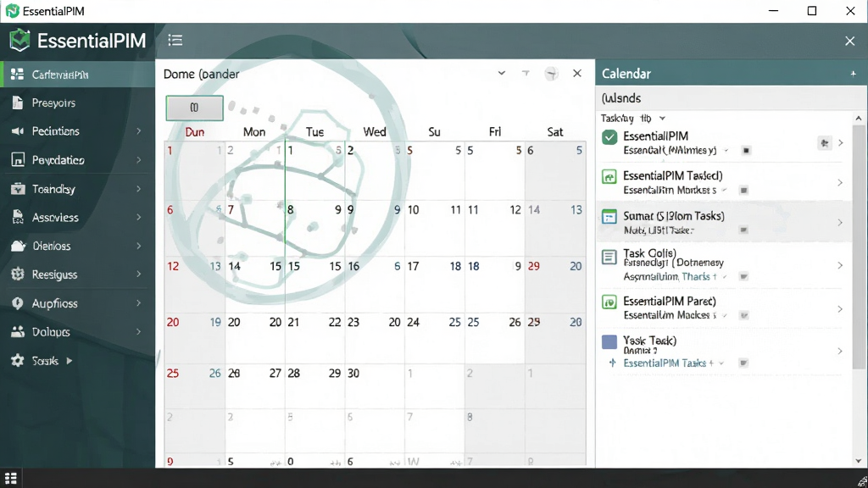868x488 pixels.
Task: Click the list icon beside the EssentialPIM logo
Action: tap(175, 41)
